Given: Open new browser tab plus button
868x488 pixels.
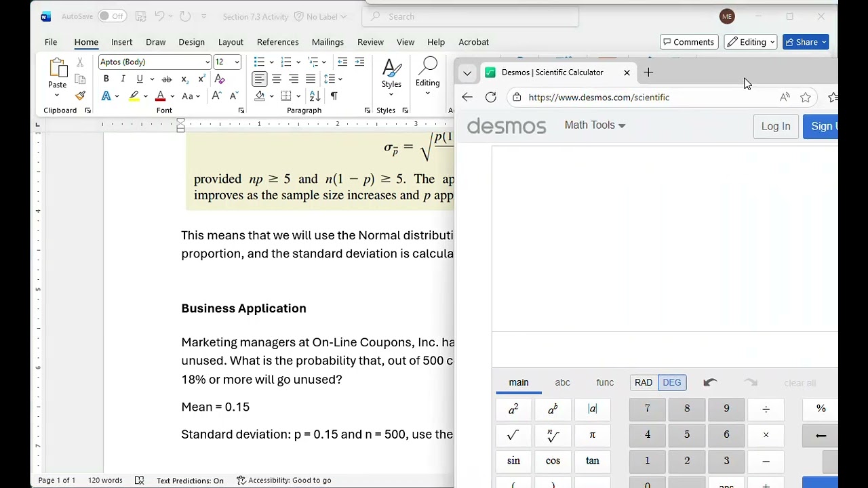Looking at the screenshot, I should (648, 73).
